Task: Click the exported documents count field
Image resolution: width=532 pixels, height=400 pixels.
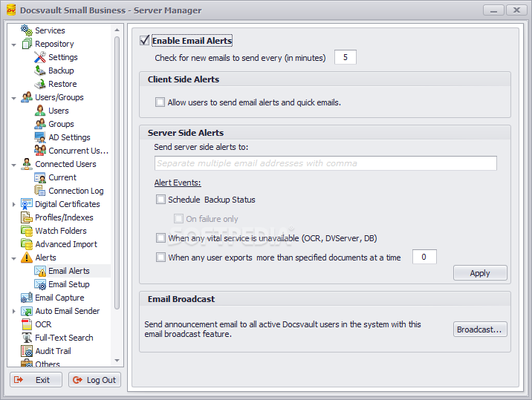Action: click(x=424, y=257)
